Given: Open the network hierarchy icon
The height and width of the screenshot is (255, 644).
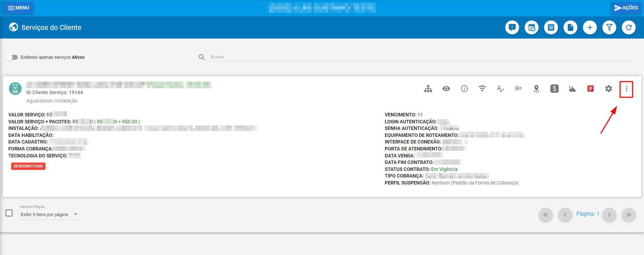Looking at the screenshot, I should coord(428,89).
